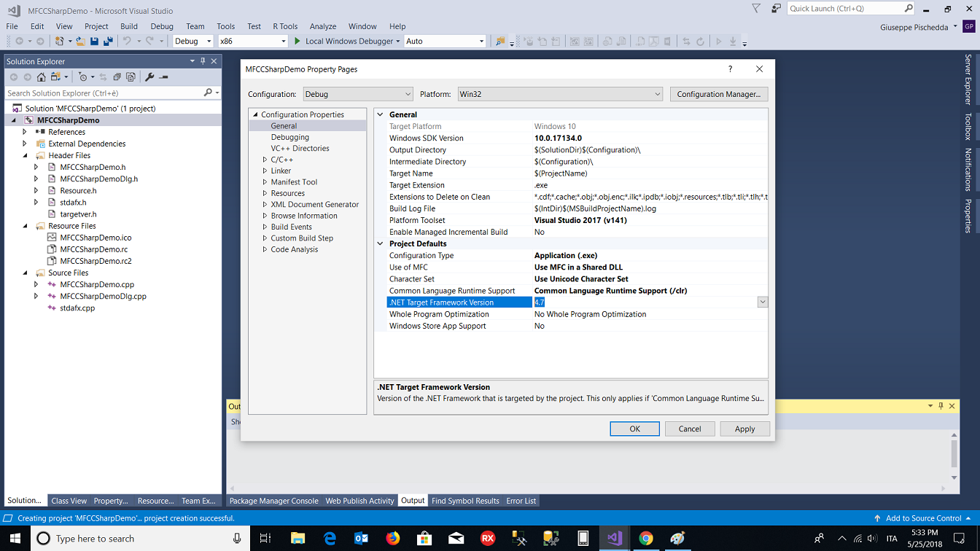Click the Apply button in Property Pages
Viewport: 980px width, 551px height.
pos(744,429)
